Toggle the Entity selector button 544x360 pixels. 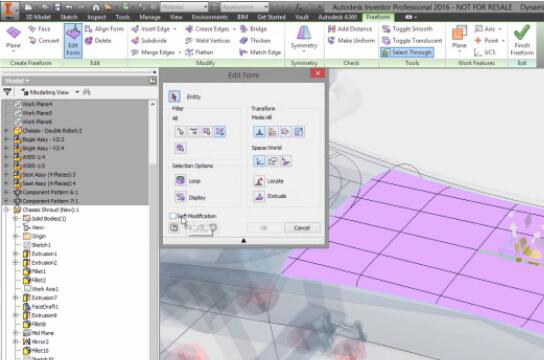pos(174,96)
